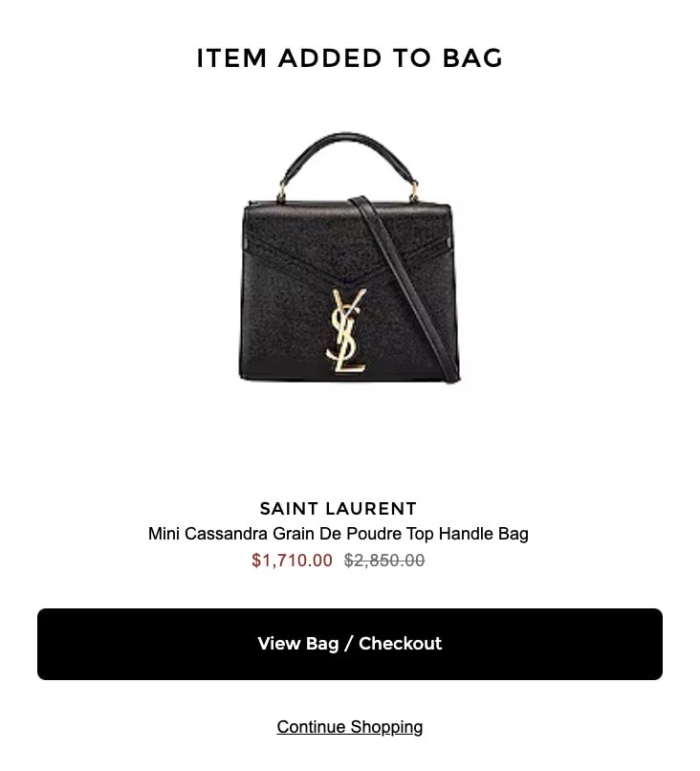Click the bag's curved top handle

(x=346, y=157)
